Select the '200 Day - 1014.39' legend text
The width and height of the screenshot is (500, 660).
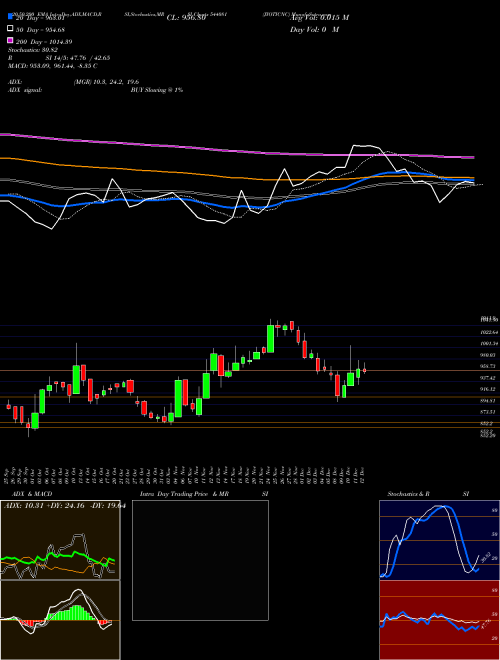tap(44, 42)
